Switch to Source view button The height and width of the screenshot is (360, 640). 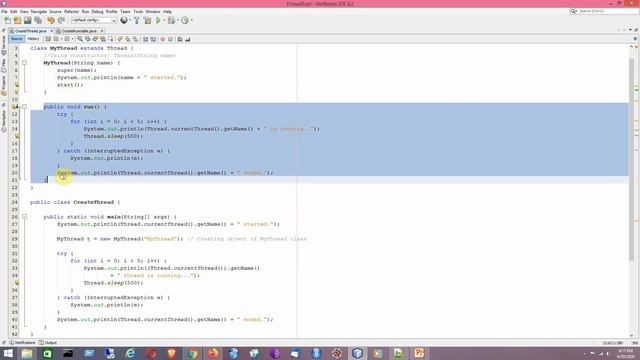click(17, 39)
